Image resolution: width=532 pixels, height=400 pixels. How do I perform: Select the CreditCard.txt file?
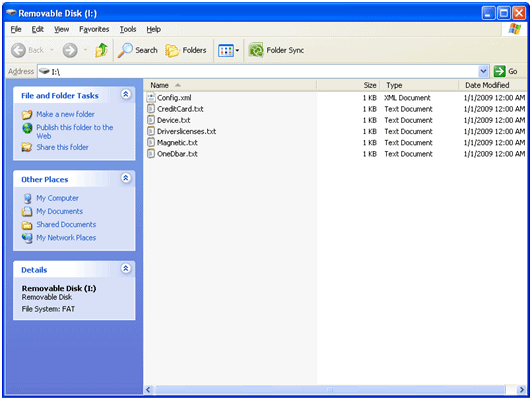180,109
